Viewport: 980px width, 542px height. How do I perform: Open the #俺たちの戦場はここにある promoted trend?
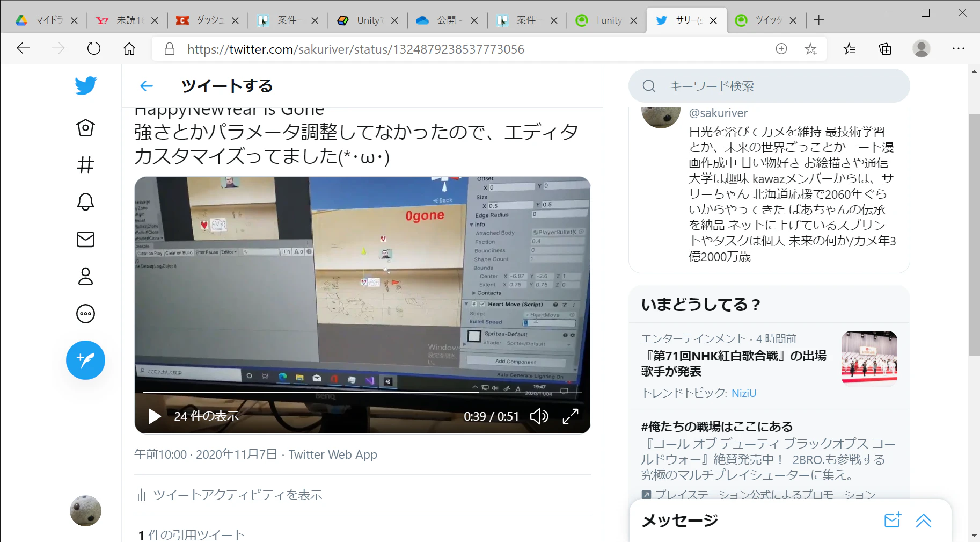(x=716, y=427)
